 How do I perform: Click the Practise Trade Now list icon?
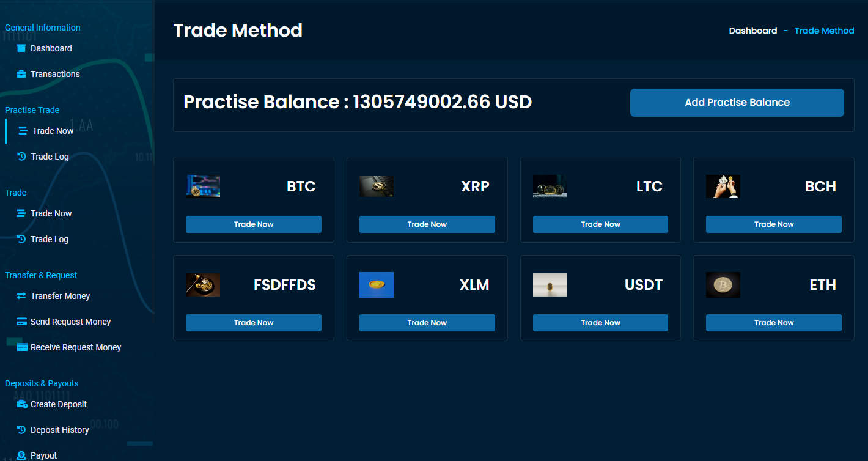pyautogui.click(x=23, y=131)
